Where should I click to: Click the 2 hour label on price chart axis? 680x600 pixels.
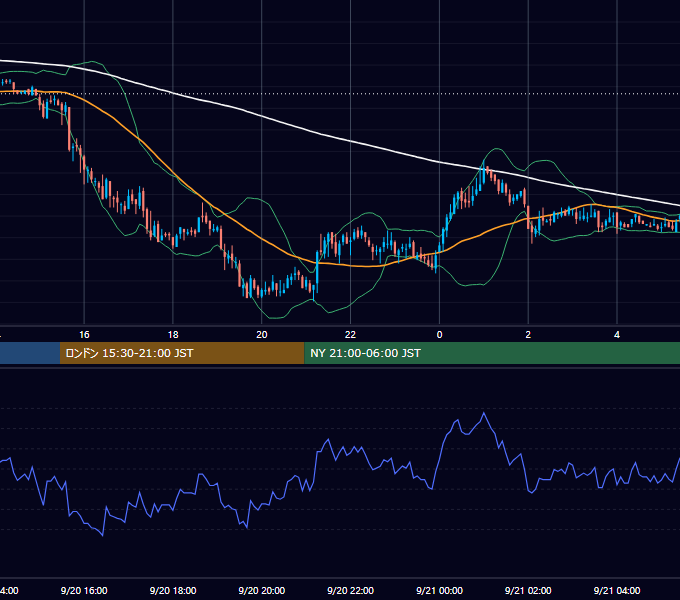click(528, 335)
